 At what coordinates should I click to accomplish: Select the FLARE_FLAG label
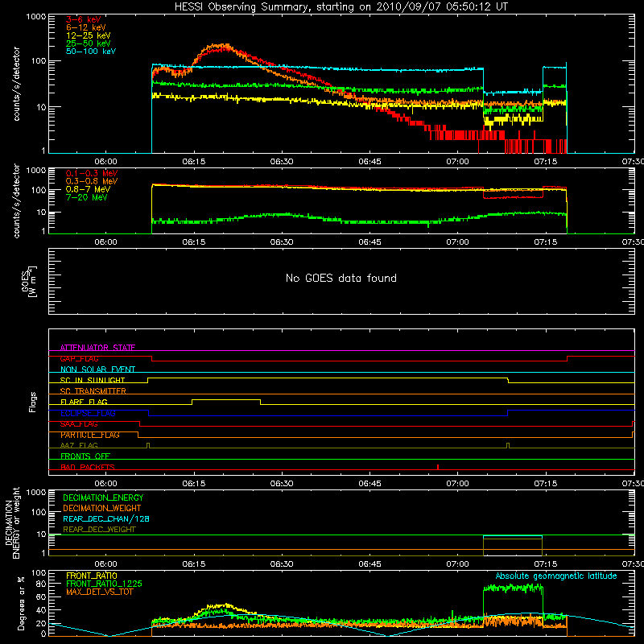(84, 402)
